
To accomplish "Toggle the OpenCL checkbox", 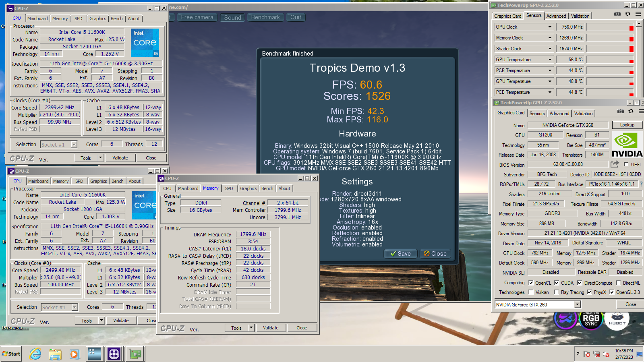I will 531,283.
